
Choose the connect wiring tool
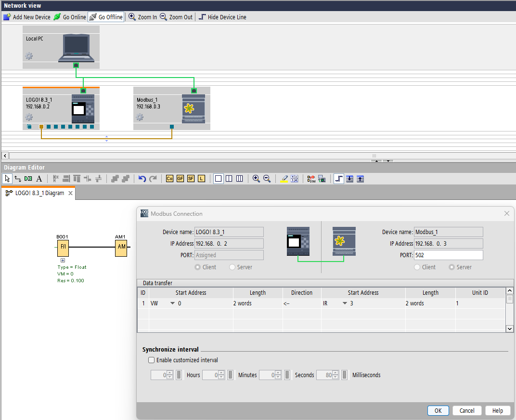pyautogui.click(x=18, y=179)
